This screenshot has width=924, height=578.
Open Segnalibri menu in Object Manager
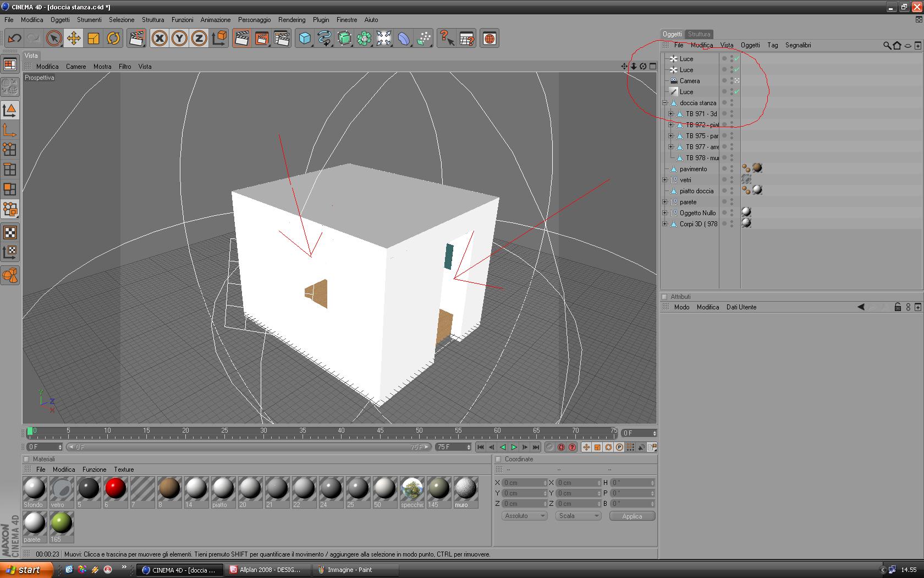(x=798, y=45)
